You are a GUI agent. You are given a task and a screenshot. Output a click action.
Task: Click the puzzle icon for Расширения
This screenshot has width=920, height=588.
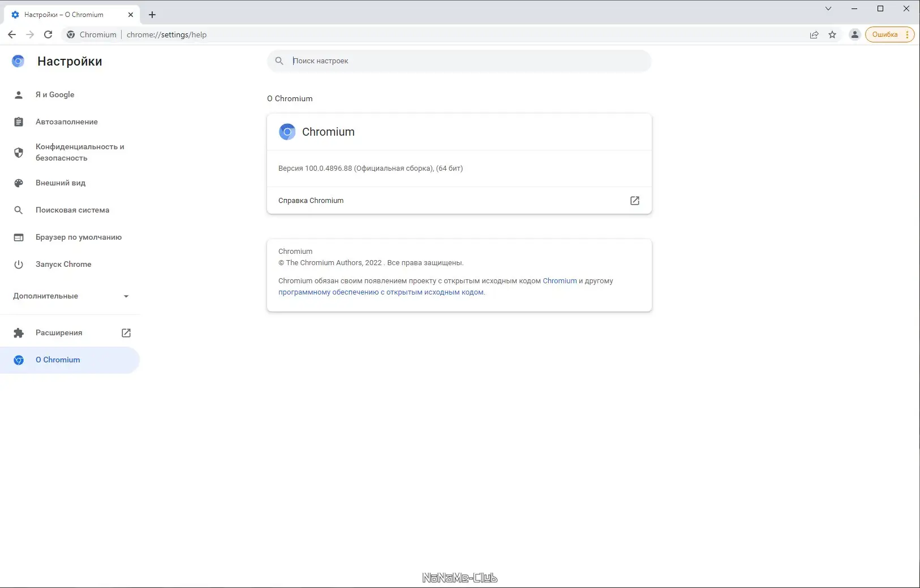[19, 333]
